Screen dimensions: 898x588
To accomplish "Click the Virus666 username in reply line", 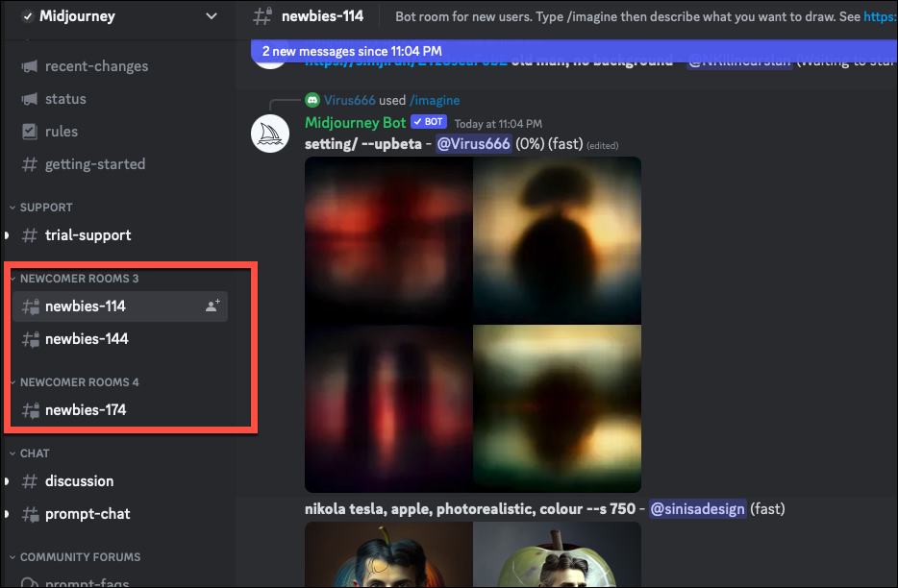I will point(349,100).
